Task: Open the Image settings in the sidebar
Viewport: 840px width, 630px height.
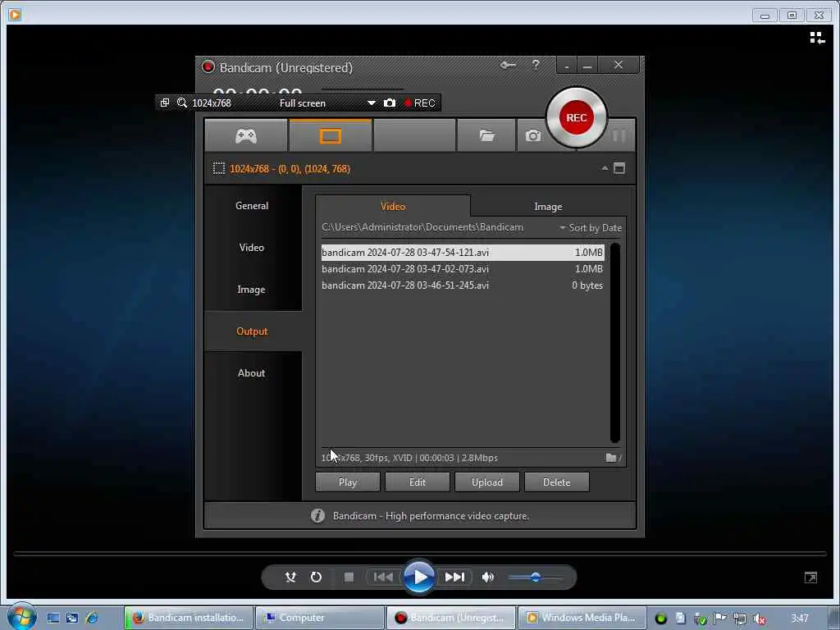Action: pos(252,290)
